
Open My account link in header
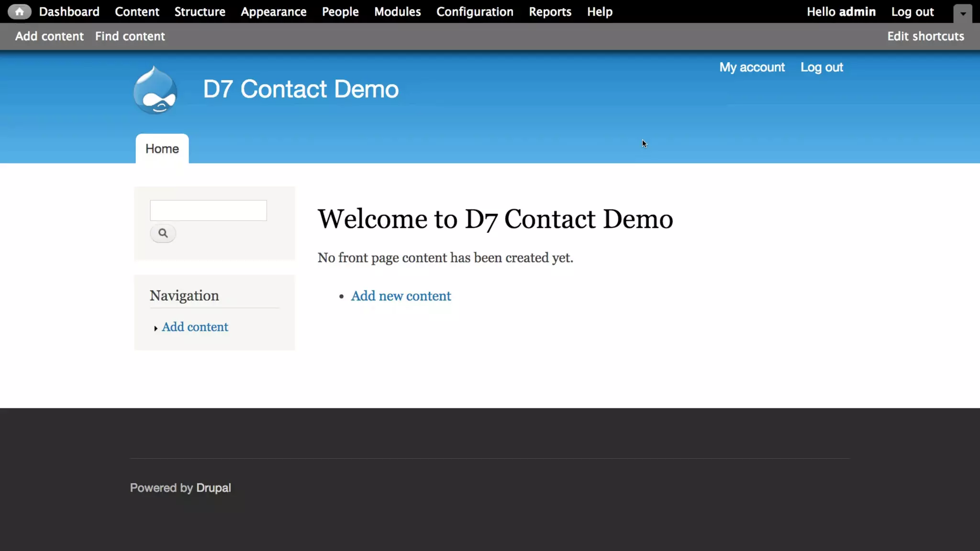752,67
